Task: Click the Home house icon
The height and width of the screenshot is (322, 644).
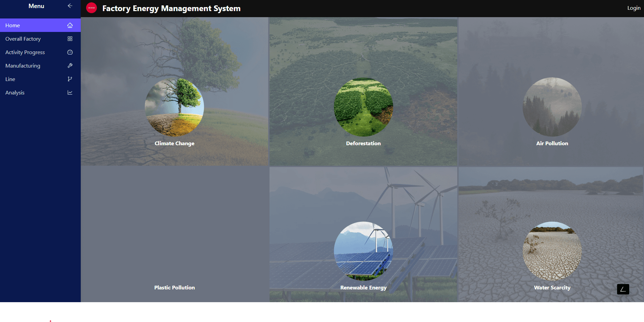Action: [70, 25]
